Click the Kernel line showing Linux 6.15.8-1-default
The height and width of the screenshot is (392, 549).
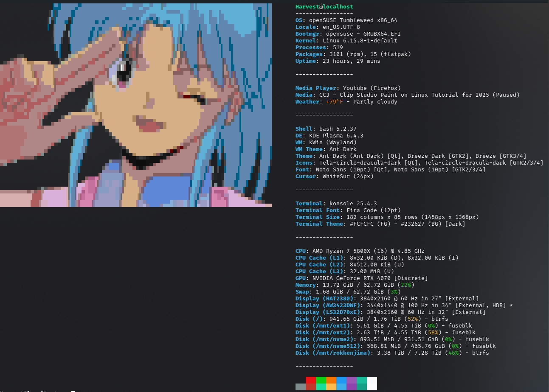pyautogui.click(x=346, y=41)
